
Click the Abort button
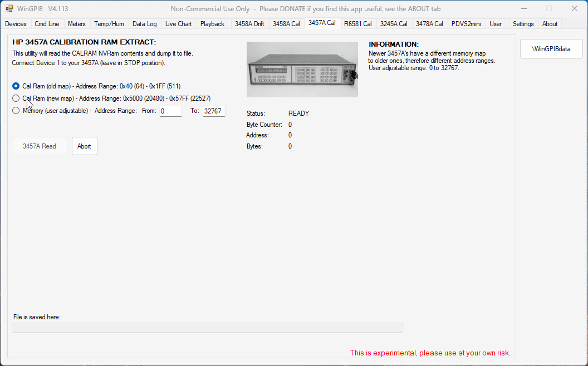(x=85, y=146)
